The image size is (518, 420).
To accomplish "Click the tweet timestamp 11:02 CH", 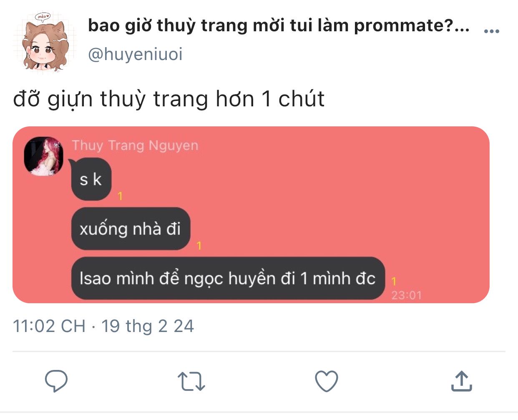I will click(49, 326).
